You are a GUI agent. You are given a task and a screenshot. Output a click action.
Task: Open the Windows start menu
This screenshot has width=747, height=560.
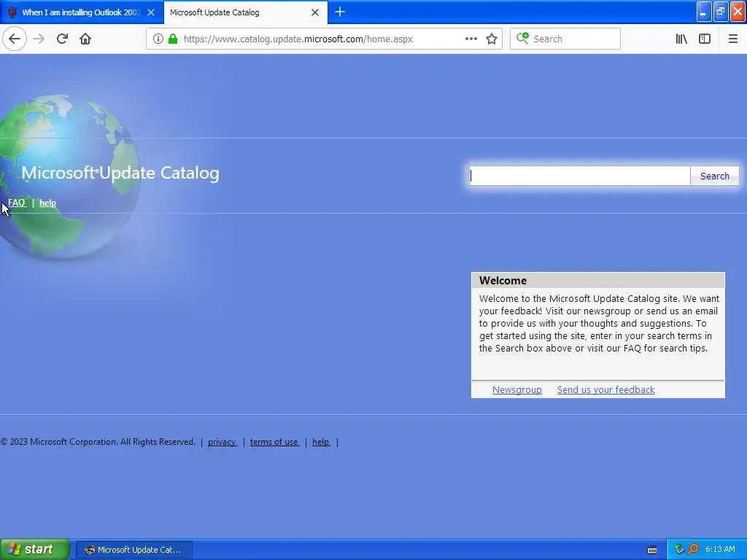pos(34,549)
